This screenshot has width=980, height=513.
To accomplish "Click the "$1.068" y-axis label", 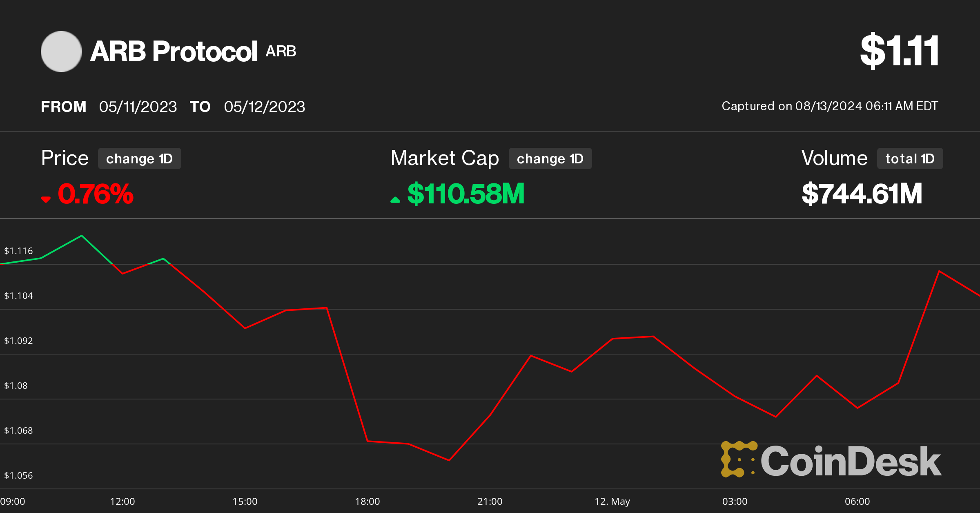I will [x=18, y=430].
